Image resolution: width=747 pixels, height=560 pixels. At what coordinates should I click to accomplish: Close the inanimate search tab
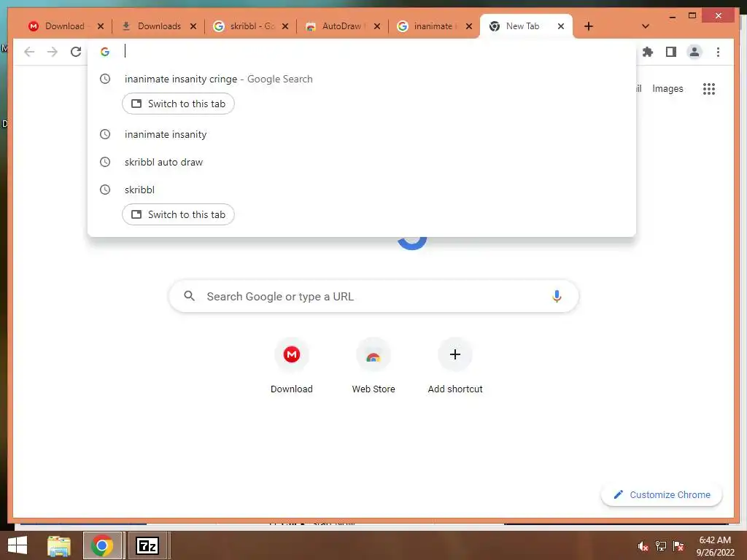pos(469,26)
